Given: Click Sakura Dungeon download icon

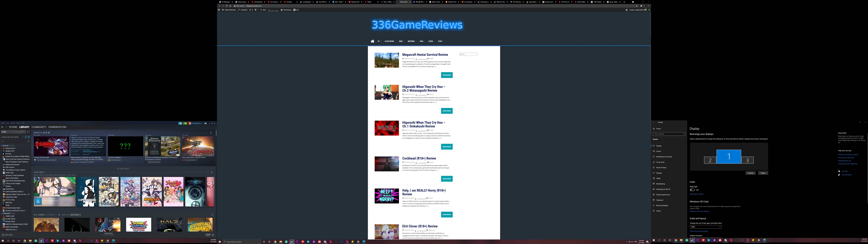Looking at the screenshot, I should 38,201.
